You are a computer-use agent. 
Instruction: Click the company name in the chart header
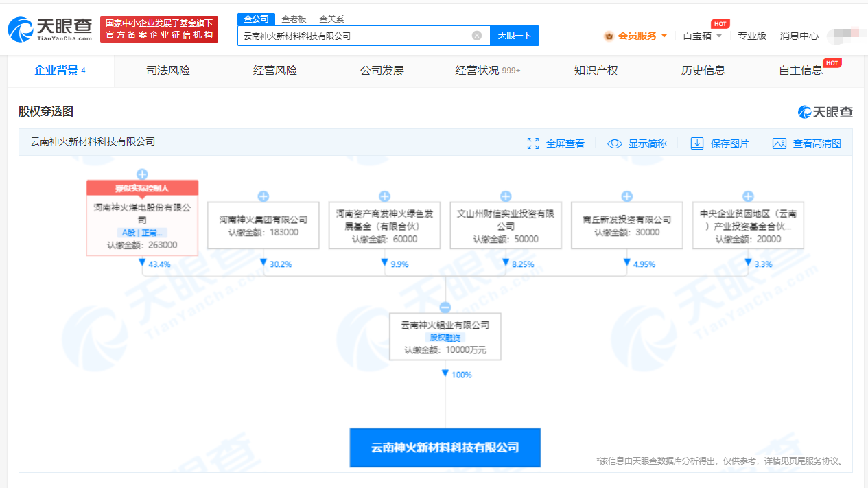point(93,141)
